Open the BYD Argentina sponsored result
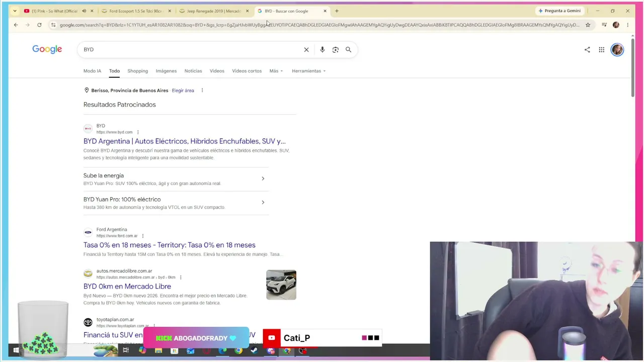The width and height of the screenshot is (644, 362). pos(184,141)
